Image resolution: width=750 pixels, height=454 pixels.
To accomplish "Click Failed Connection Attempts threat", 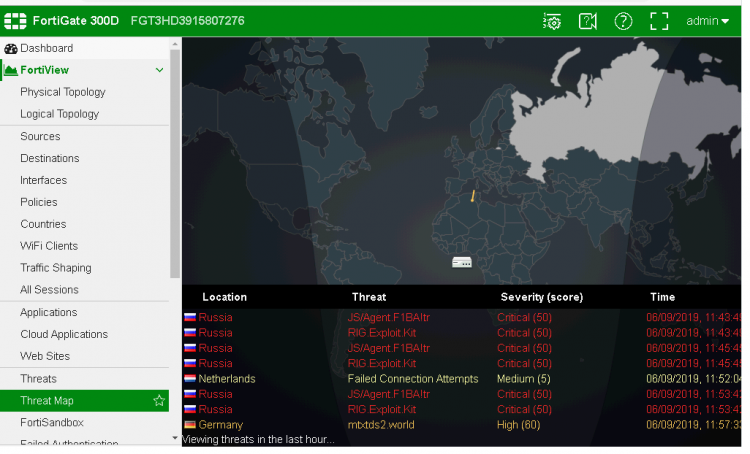I will click(413, 379).
